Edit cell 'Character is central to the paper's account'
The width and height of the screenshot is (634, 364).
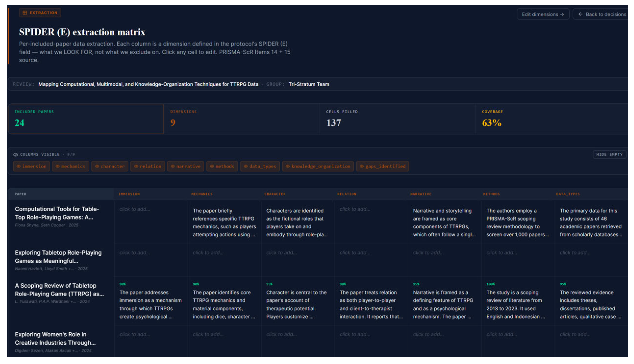pyautogui.click(x=296, y=305)
